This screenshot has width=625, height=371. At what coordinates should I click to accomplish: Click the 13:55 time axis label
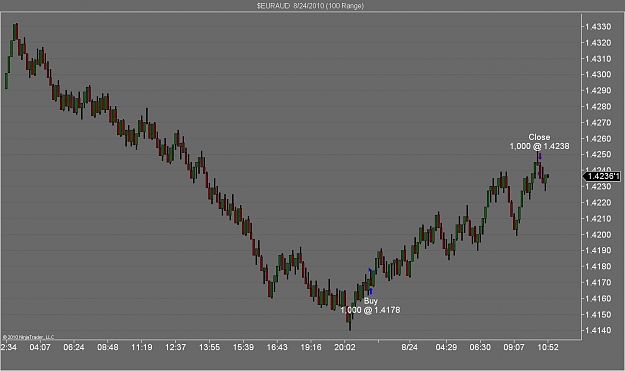209,347
